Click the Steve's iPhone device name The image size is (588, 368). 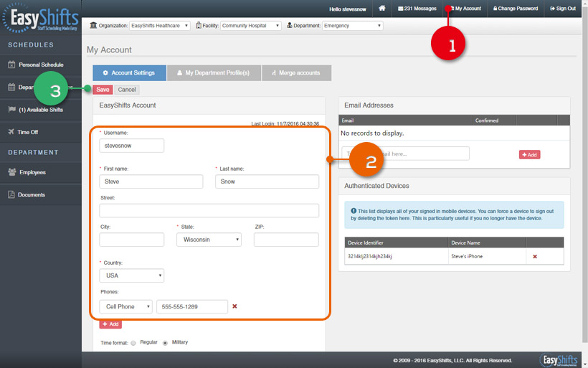pos(467,256)
